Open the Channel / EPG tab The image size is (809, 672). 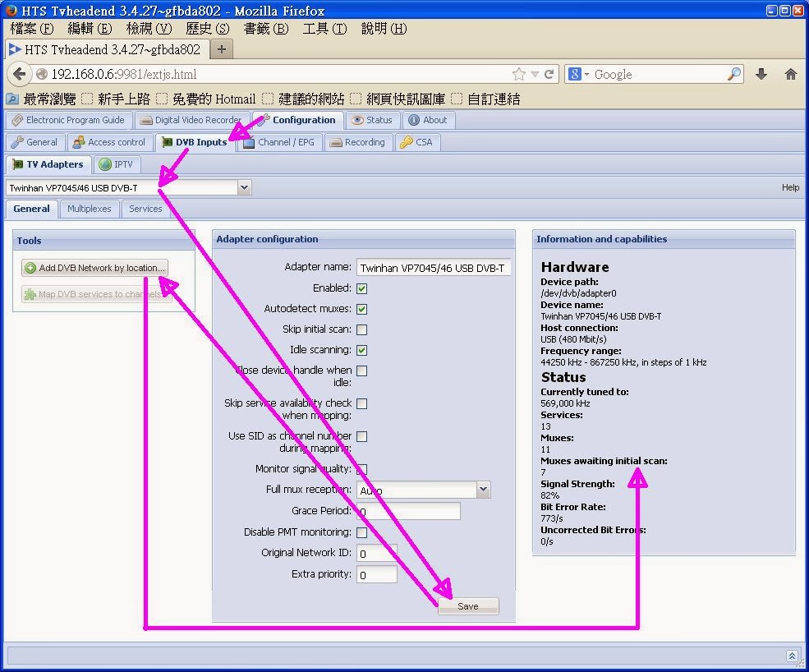[x=279, y=142]
